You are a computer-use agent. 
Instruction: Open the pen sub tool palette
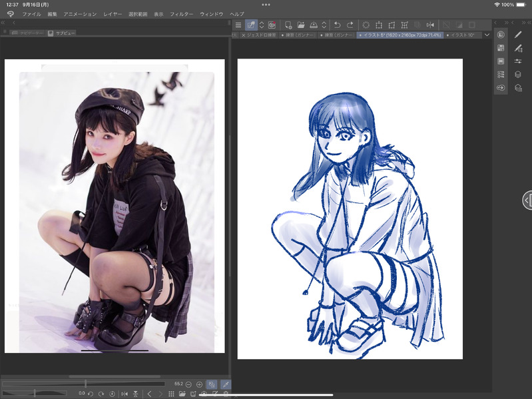point(518,35)
